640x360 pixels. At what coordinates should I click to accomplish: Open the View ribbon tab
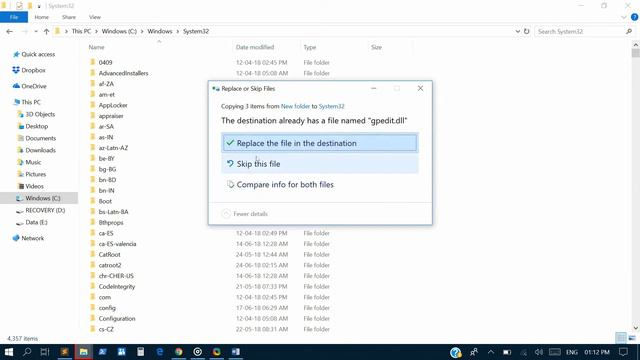coord(95,17)
